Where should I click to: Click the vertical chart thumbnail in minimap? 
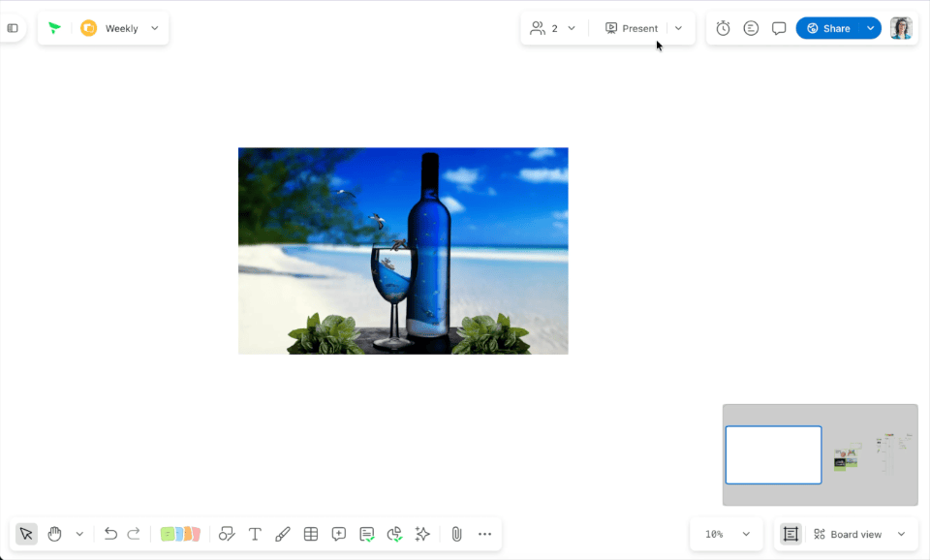pos(887,453)
